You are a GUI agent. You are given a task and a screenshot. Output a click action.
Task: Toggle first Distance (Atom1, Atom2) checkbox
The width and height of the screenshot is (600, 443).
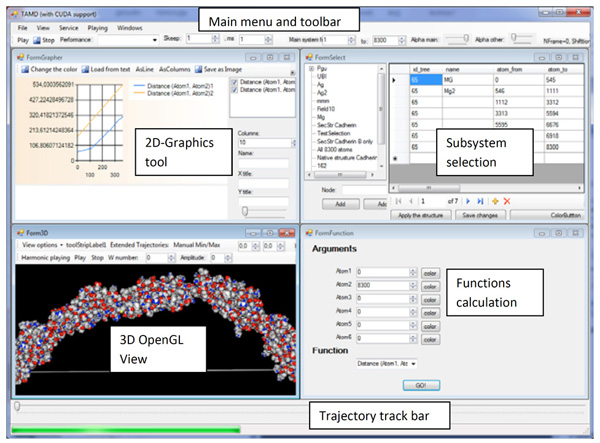coord(234,82)
